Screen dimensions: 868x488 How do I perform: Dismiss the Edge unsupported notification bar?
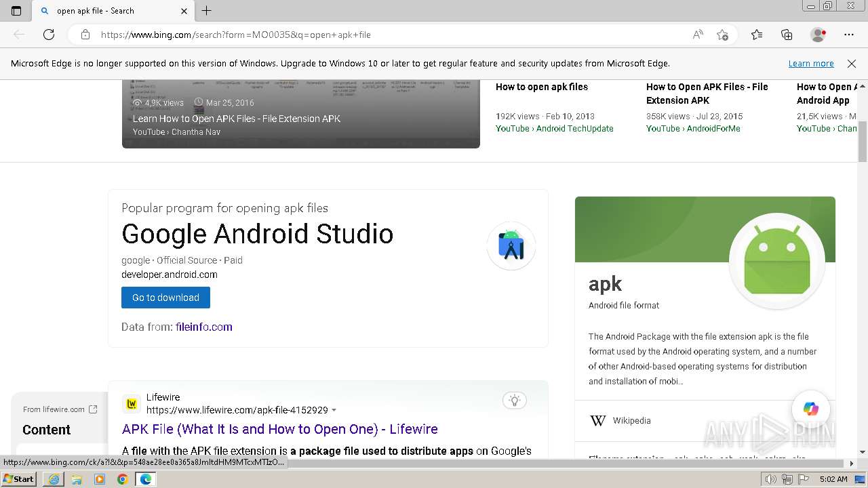pos(852,64)
